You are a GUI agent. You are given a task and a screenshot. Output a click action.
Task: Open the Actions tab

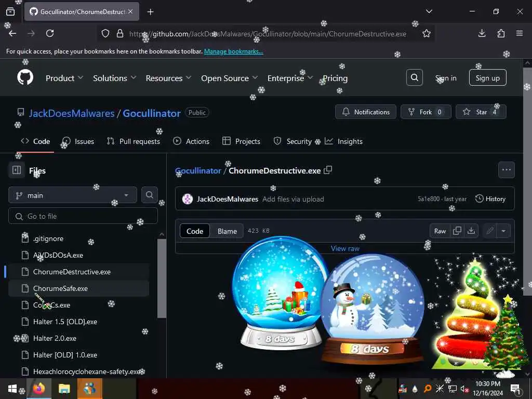[x=191, y=141]
